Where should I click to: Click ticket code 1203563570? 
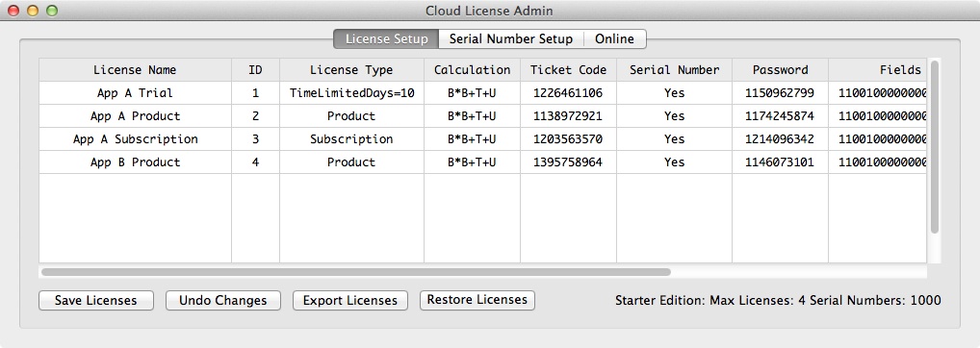click(568, 139)
